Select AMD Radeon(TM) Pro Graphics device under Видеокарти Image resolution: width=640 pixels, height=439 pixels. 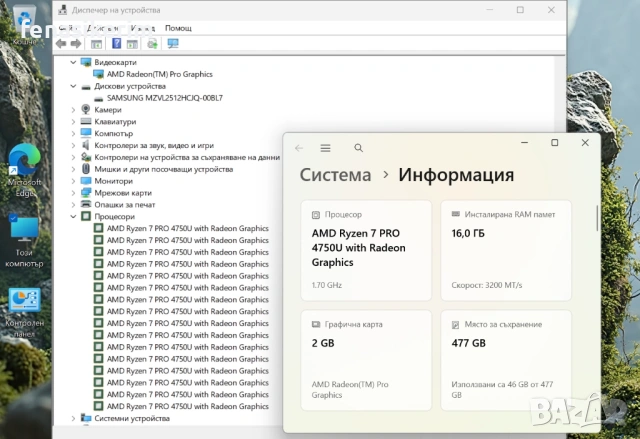[160, 74]
